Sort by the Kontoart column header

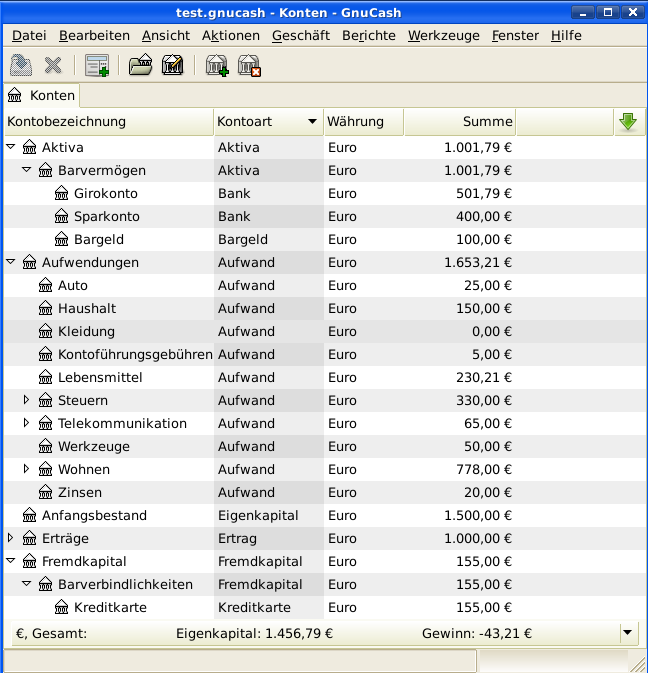pos(267,122)
